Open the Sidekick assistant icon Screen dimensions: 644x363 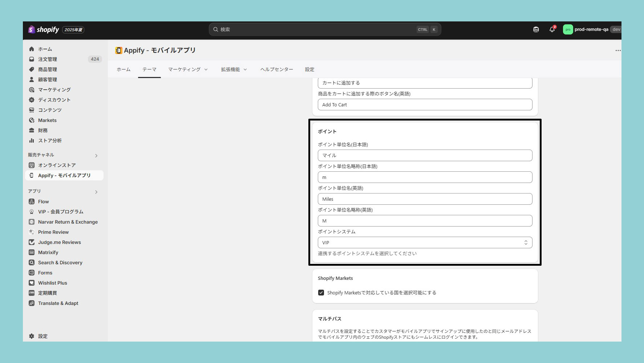(x=536, y=29)
